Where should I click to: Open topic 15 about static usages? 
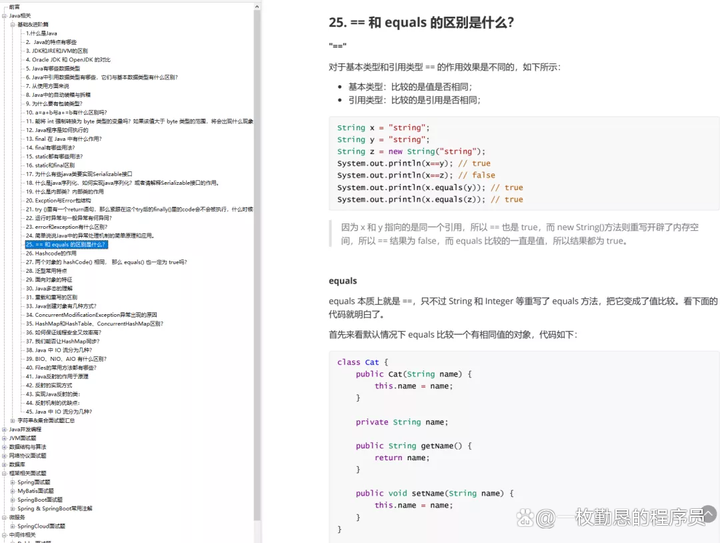coord(54,157)
